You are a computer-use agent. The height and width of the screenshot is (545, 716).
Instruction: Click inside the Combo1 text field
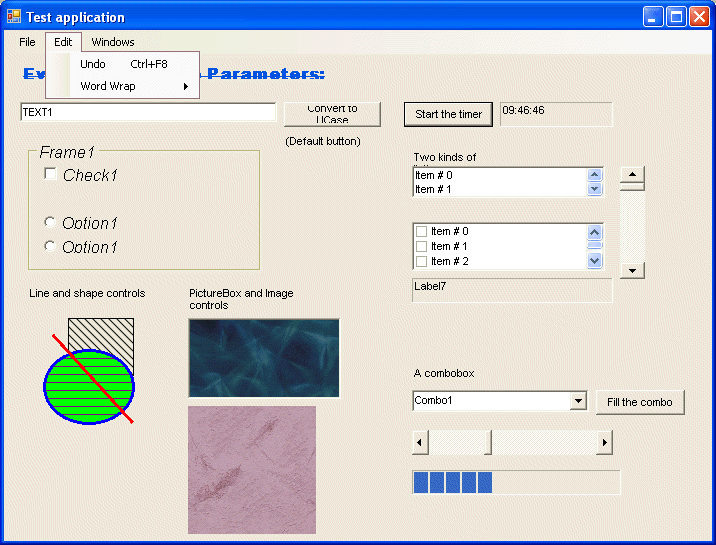(492, 401)
